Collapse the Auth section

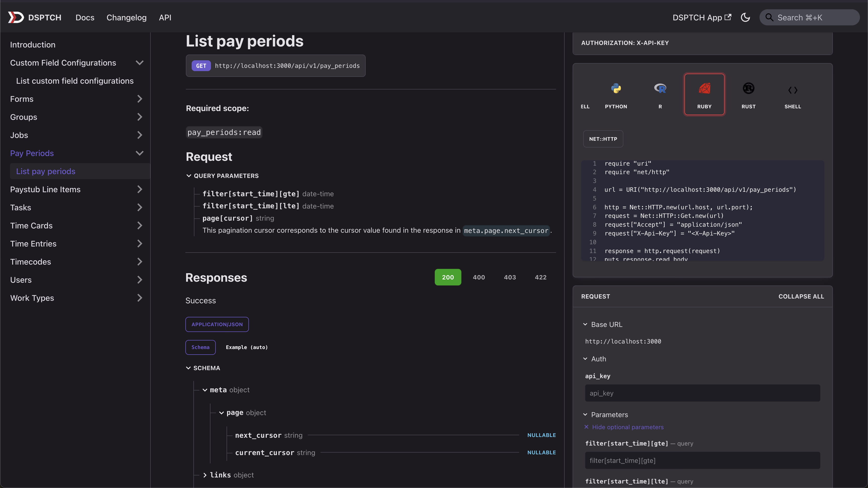click(x=585, y=359)
